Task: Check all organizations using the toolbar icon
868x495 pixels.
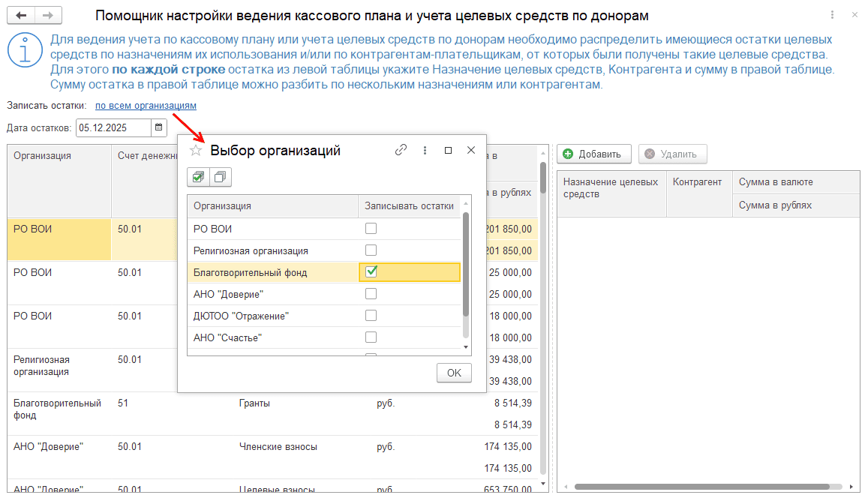Action: click(198, 177)
